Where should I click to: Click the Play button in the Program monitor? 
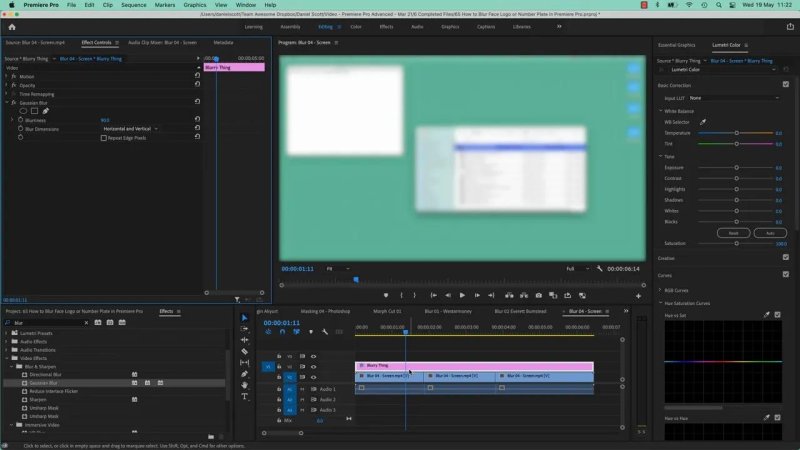pyautogui.click(x=462, y=295)
